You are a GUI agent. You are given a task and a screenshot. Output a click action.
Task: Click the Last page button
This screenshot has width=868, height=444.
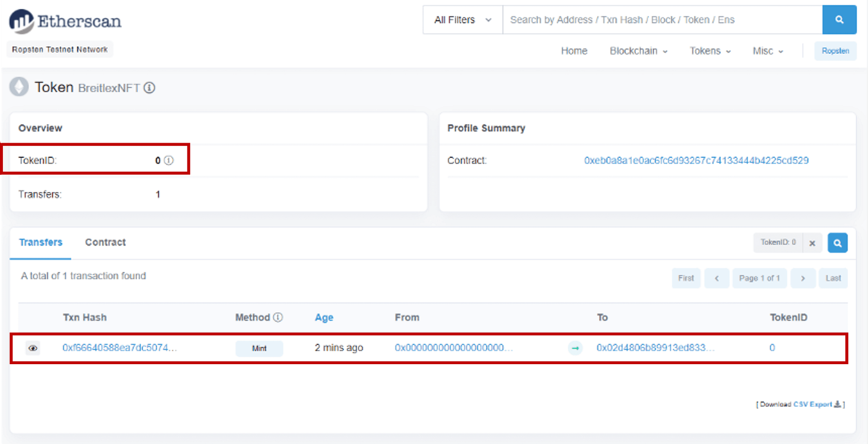click(834, 278)
